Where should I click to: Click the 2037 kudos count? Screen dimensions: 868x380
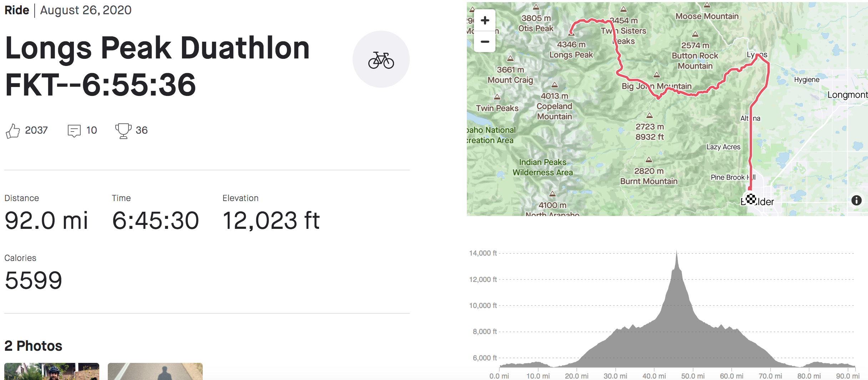(36, 130)
